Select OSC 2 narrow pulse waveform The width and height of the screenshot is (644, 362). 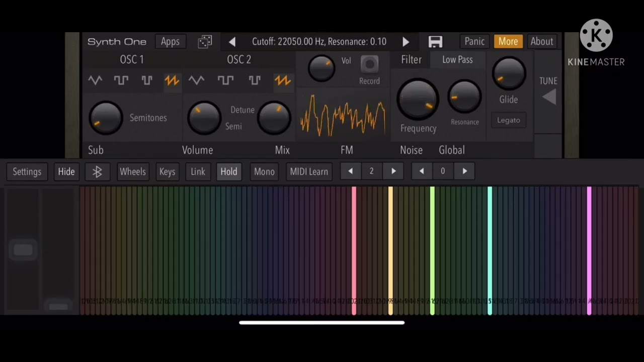[x=255, y=80]
